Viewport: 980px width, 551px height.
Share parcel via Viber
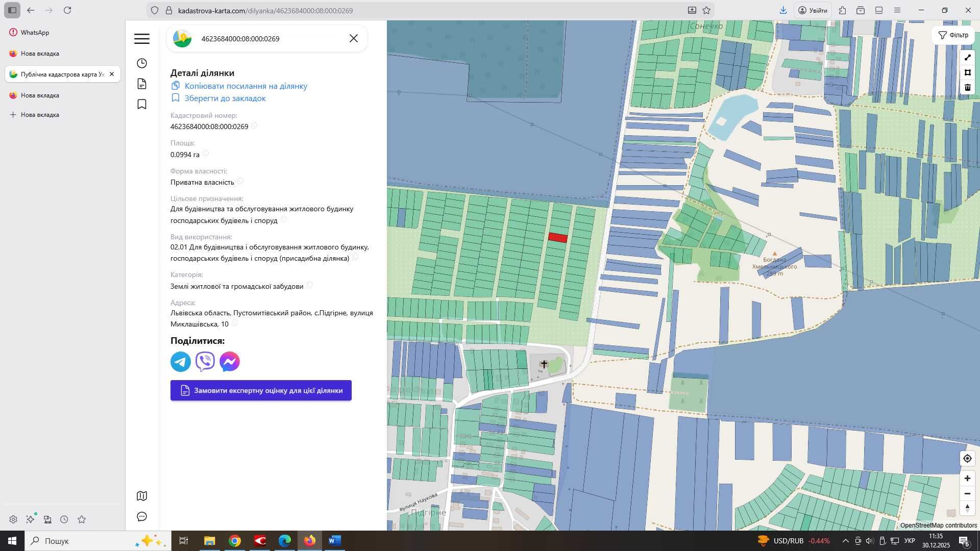coord(205,362)
